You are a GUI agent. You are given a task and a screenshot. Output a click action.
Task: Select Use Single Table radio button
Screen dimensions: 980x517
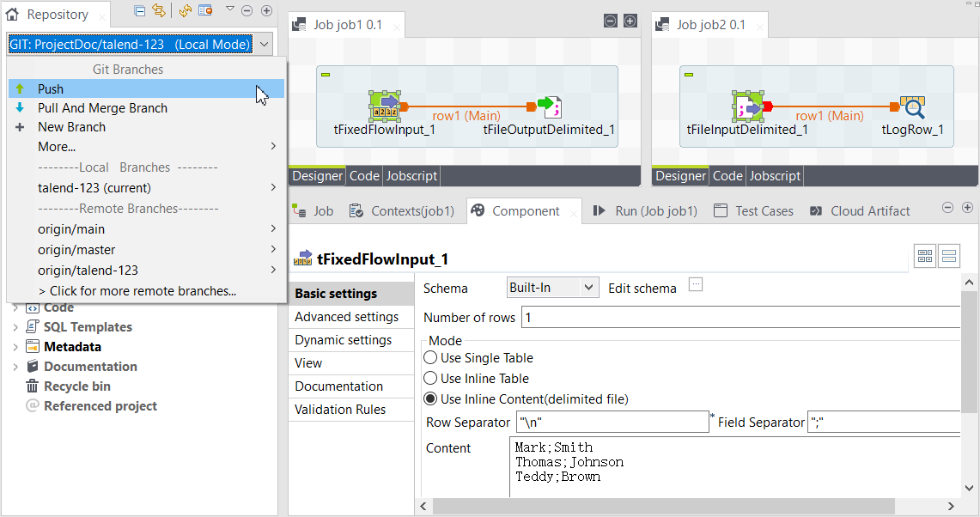[x=430, y=357]
